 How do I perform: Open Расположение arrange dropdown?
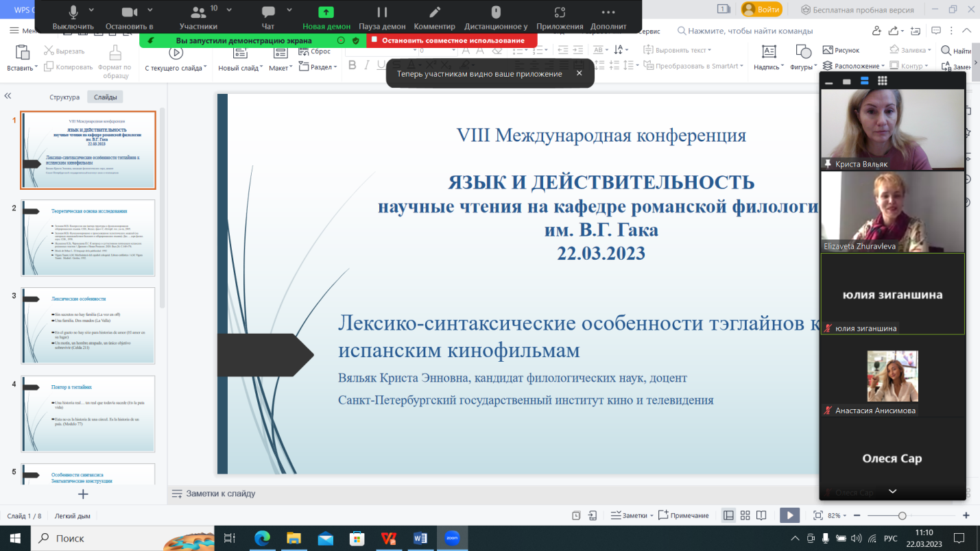(853, 66)
